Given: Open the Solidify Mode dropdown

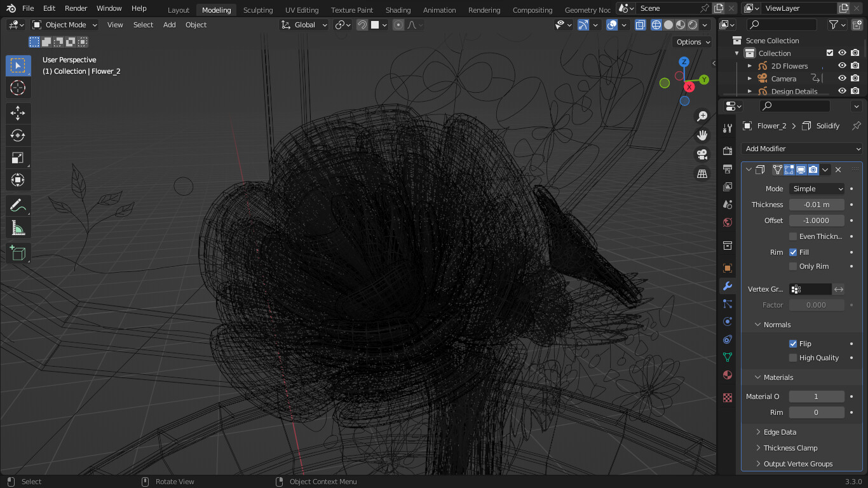Looking at the screenshot, I should [817, 189].
